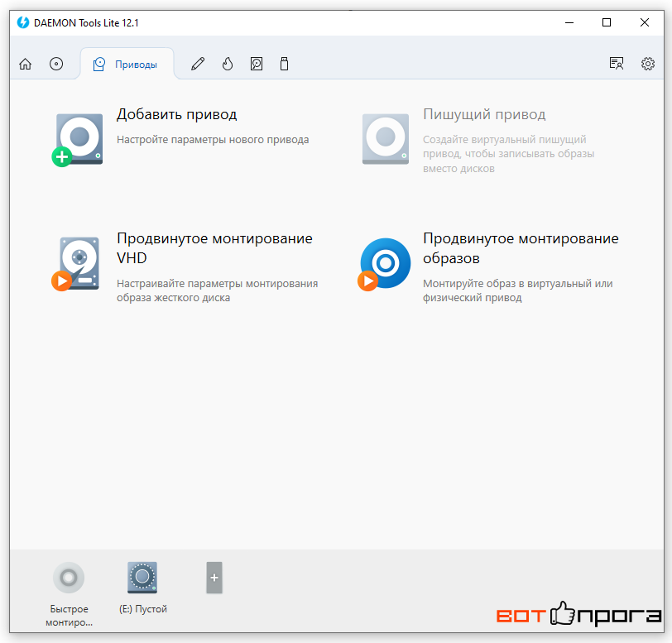672x643 pixels.
Task: Open the license/account icon
Action: click(617, 64)
